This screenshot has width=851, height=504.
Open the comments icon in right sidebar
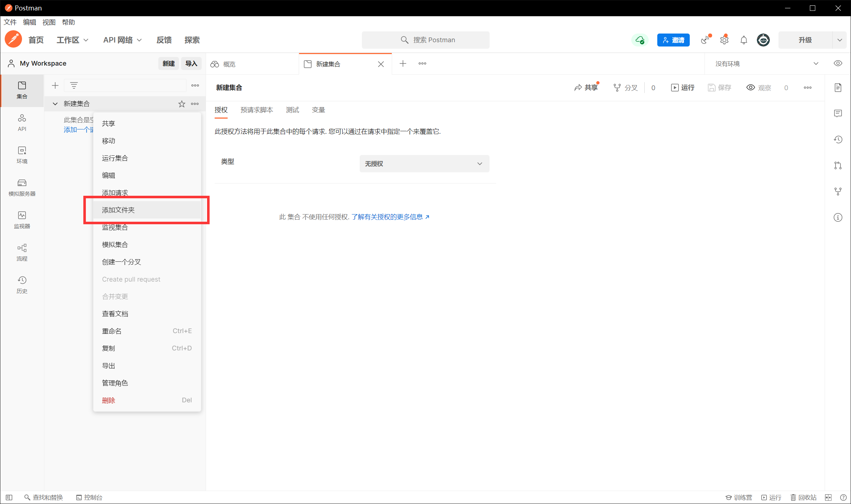click(838, 114)
